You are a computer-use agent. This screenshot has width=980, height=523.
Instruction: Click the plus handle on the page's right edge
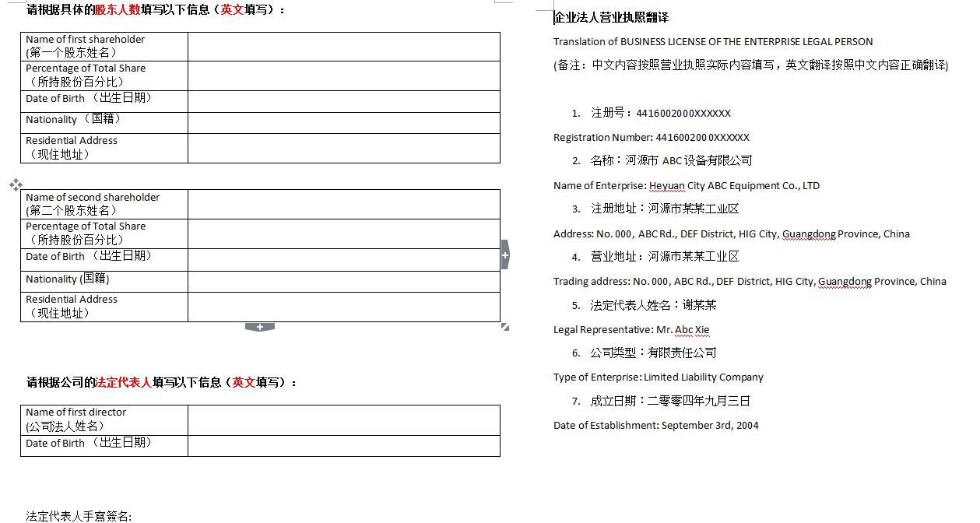pyautogui.click(x=504, y=254)
